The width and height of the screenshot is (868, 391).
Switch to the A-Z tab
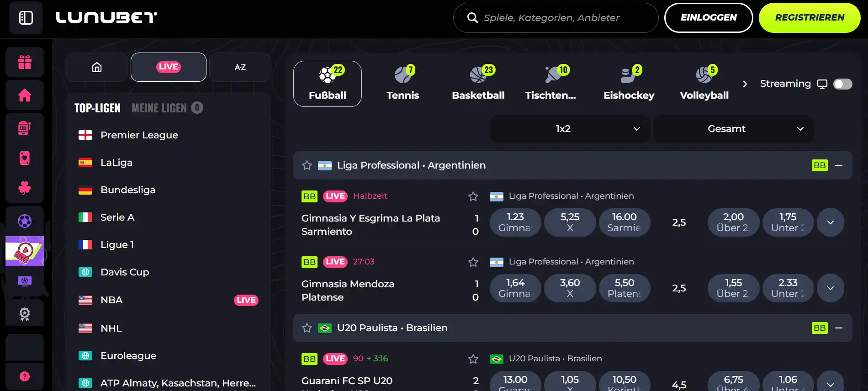point(240,67)
